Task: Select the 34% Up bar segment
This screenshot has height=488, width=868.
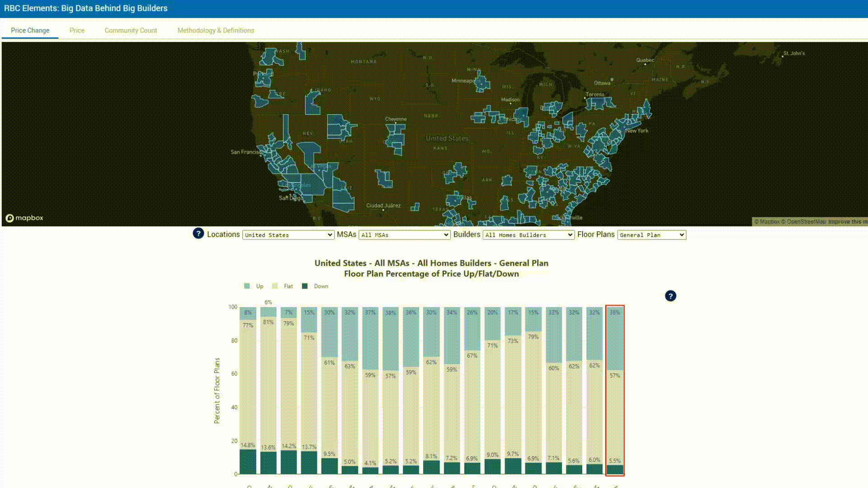Action: (x=452, y=336)
